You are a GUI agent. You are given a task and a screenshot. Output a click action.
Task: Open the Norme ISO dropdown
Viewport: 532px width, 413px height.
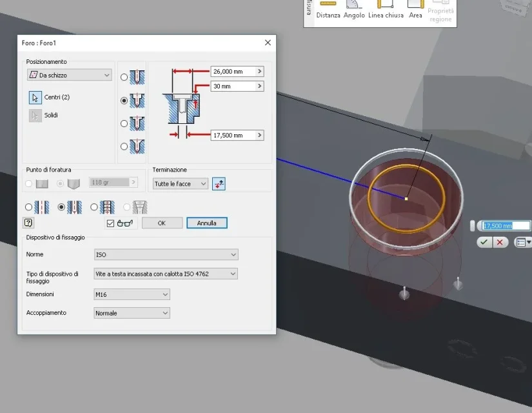click(166, 254)
